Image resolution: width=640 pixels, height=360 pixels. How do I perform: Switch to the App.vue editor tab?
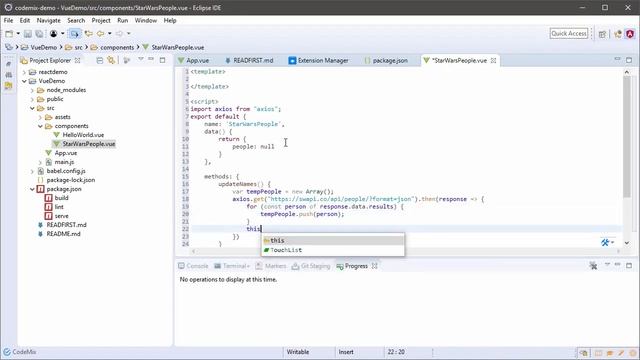coord(193,60)
